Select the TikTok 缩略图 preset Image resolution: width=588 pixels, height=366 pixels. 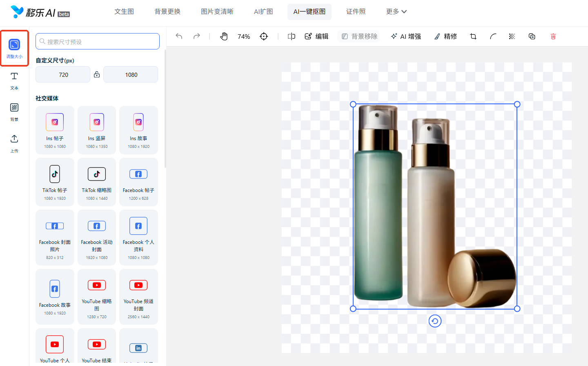click(x=97, y=182)
